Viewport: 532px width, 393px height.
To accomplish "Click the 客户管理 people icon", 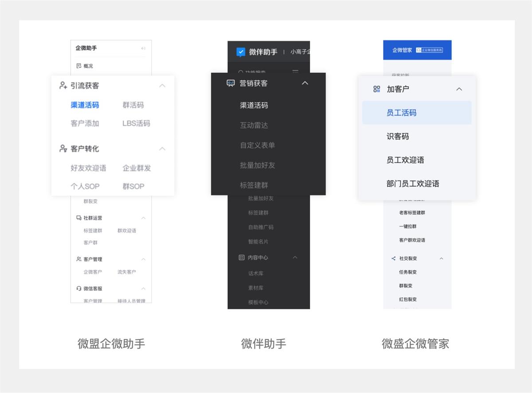I will click(x=79, y=259).
